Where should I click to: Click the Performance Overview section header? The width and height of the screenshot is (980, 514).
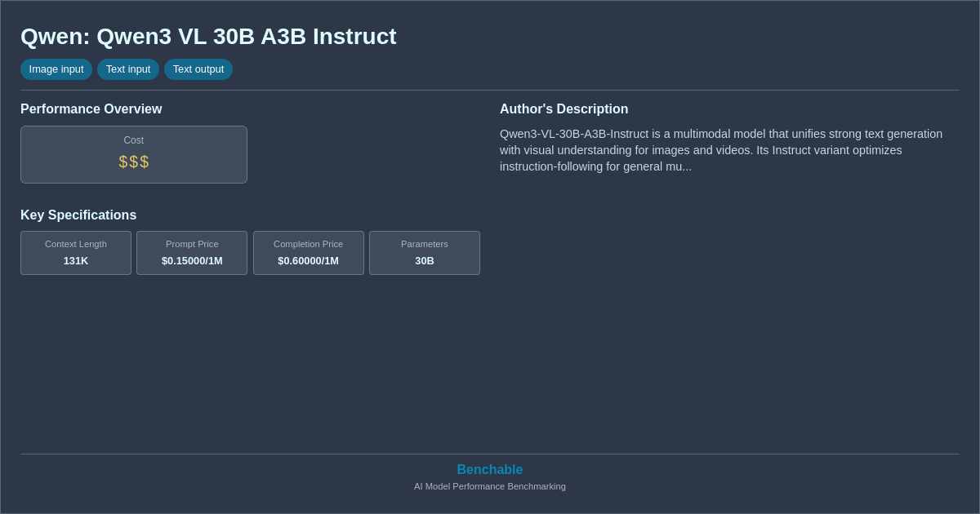click(x=91, y=109)
